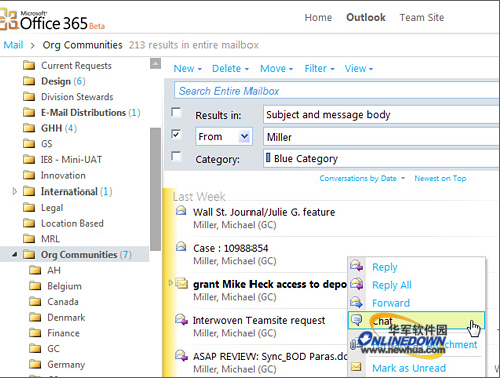Click replied icon for Interwoven Teamsite request
The image size is (500, 378).
click(x=182, y=319)
